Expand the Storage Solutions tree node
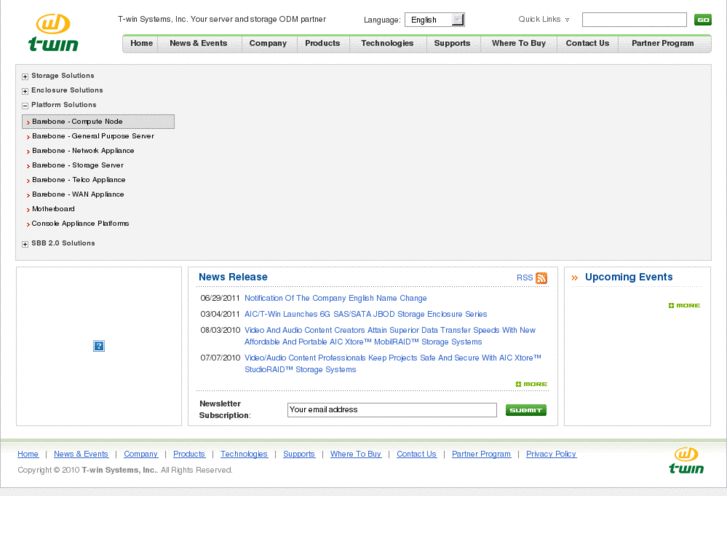This screenshot has width=727, height=545. tap(25, 76)
